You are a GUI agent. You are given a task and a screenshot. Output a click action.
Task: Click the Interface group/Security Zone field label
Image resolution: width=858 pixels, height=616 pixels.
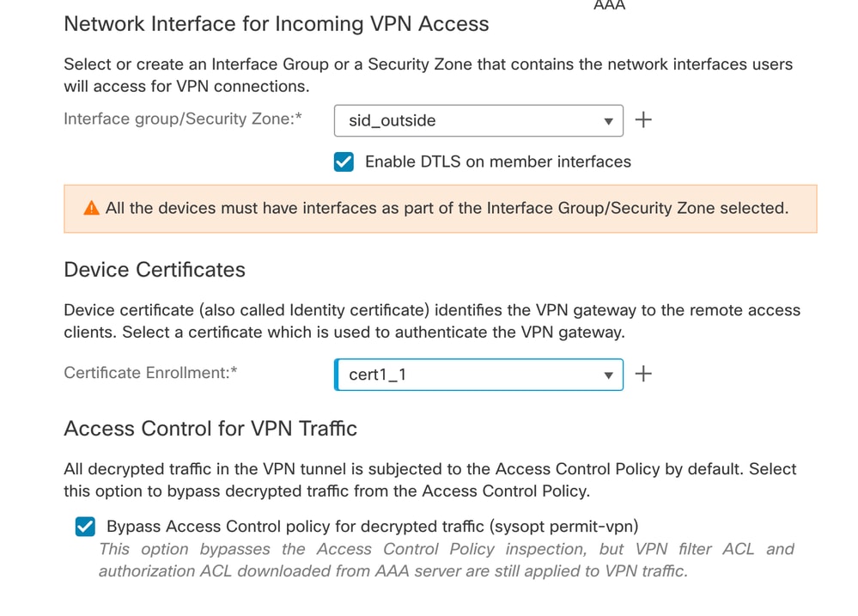(x=183, y=119)
